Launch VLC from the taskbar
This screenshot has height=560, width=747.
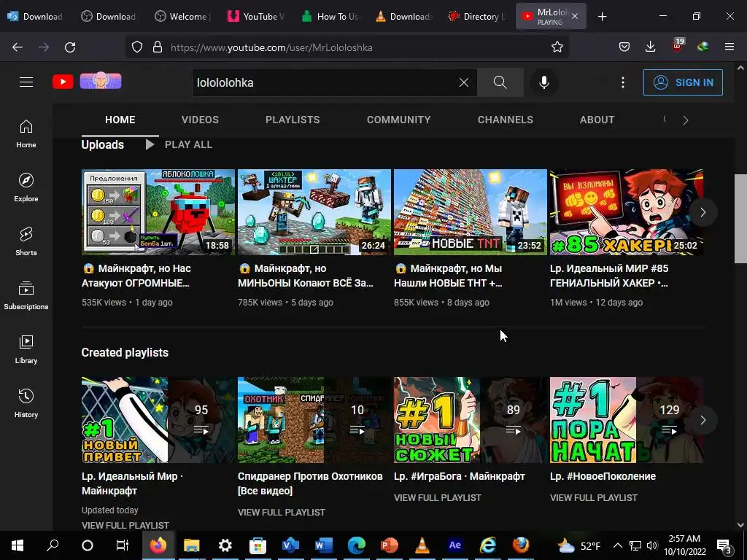pyautogui.click(x=422, y=545)
